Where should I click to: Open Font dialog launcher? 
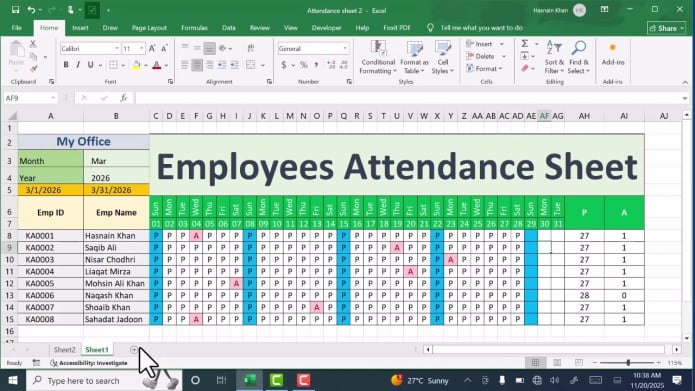[170, 82]
